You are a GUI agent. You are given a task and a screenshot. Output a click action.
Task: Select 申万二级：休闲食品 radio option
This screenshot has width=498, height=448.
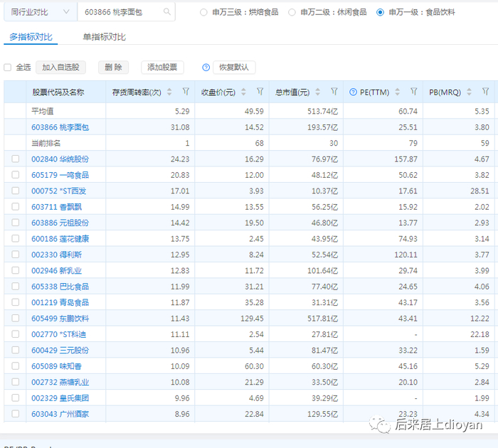pos(292,12)
